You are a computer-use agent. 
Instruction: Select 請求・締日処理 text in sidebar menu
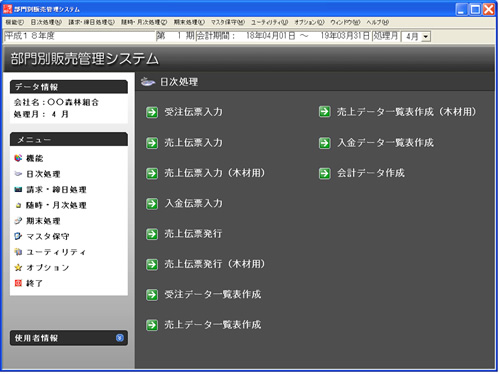[x=56, y=190]
